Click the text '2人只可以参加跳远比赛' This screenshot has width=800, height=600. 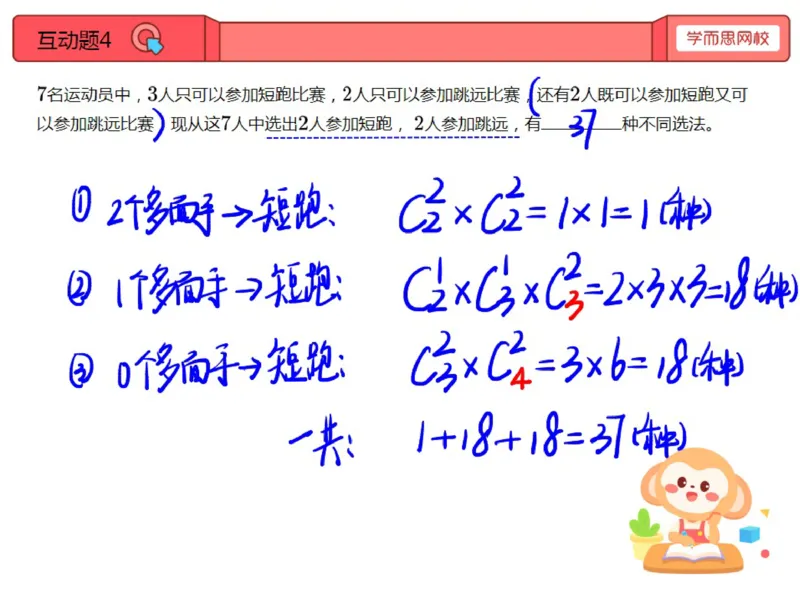click(431, 94)
